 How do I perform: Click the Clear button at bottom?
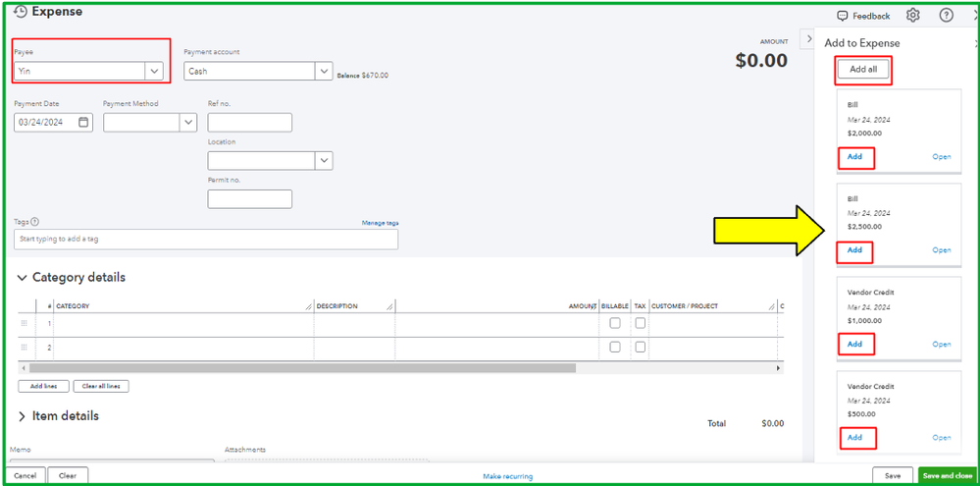pyautogui.click(x=68, y=476)
